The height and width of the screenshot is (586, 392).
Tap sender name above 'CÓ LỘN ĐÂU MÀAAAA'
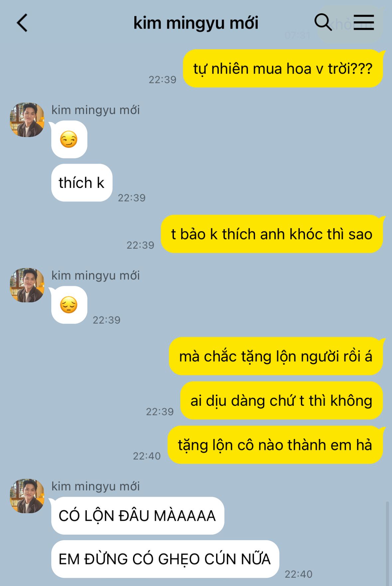tap(95, 486)
